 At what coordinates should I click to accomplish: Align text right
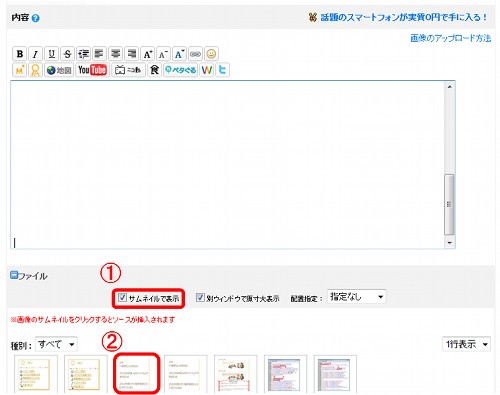131,54
